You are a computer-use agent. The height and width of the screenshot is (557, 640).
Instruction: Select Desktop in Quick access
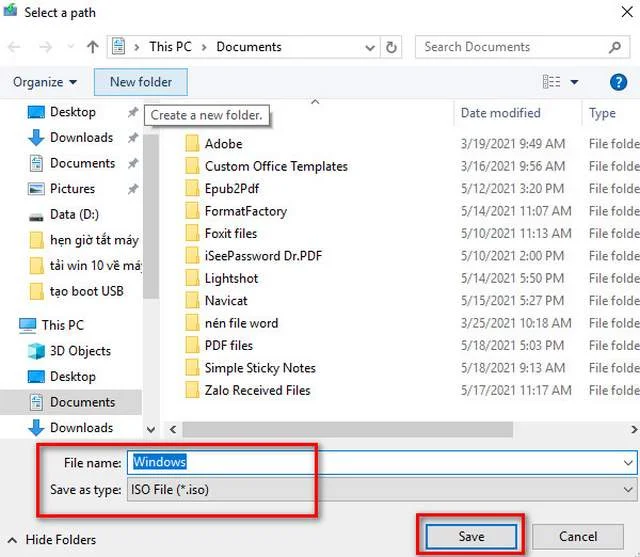click(x=73, y=112)
